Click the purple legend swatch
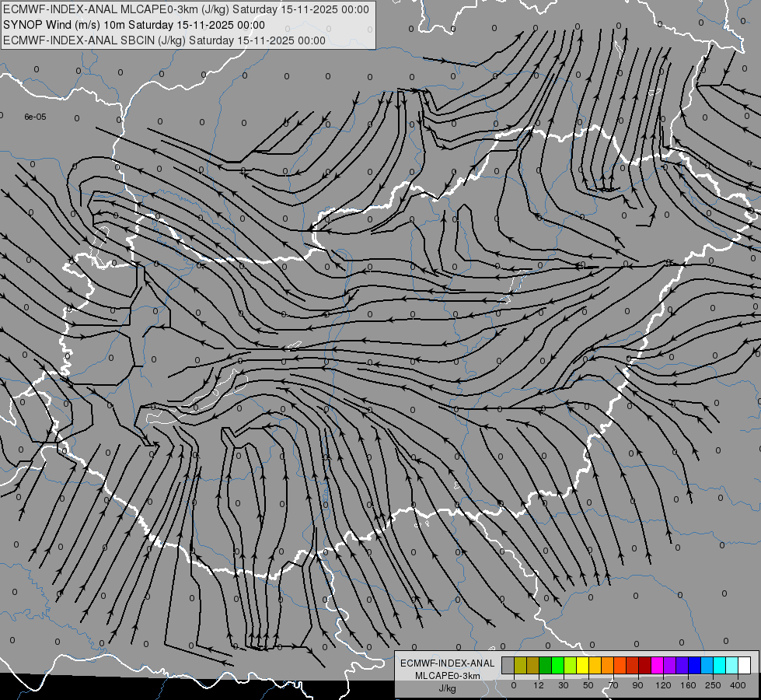The image size is (761, 700). coord(670,665)
